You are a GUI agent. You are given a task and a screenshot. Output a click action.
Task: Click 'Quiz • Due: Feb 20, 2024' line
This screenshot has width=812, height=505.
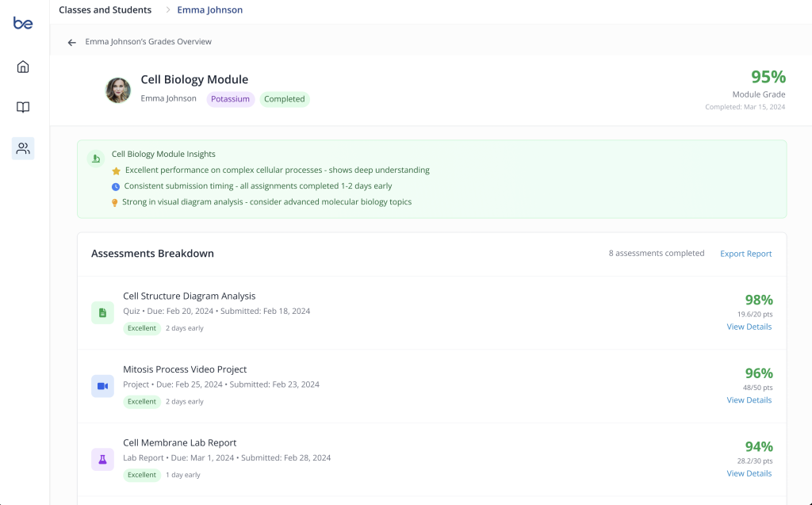point(216,312)
